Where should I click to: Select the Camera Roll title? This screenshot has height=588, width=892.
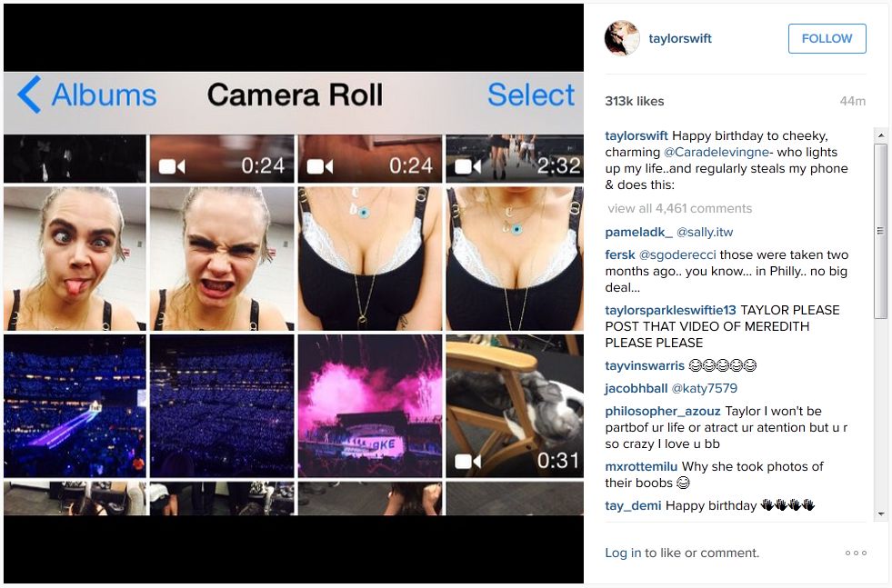coord(296,95)
